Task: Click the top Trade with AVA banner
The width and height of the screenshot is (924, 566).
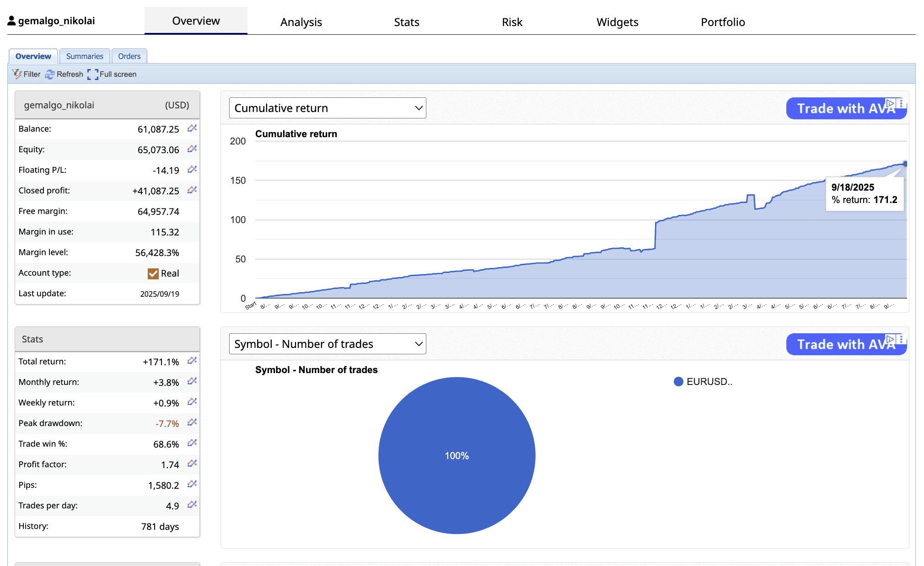Action: pos(837,109)
